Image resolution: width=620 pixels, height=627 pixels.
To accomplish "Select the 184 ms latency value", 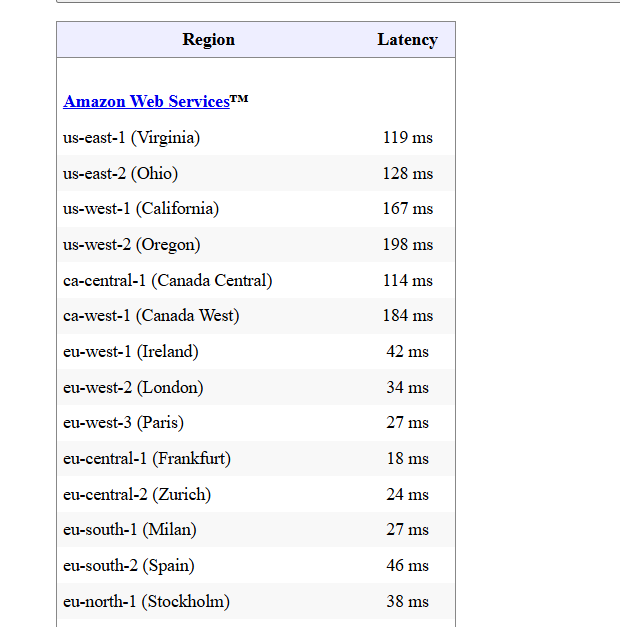I will click(x=408, y=316).
